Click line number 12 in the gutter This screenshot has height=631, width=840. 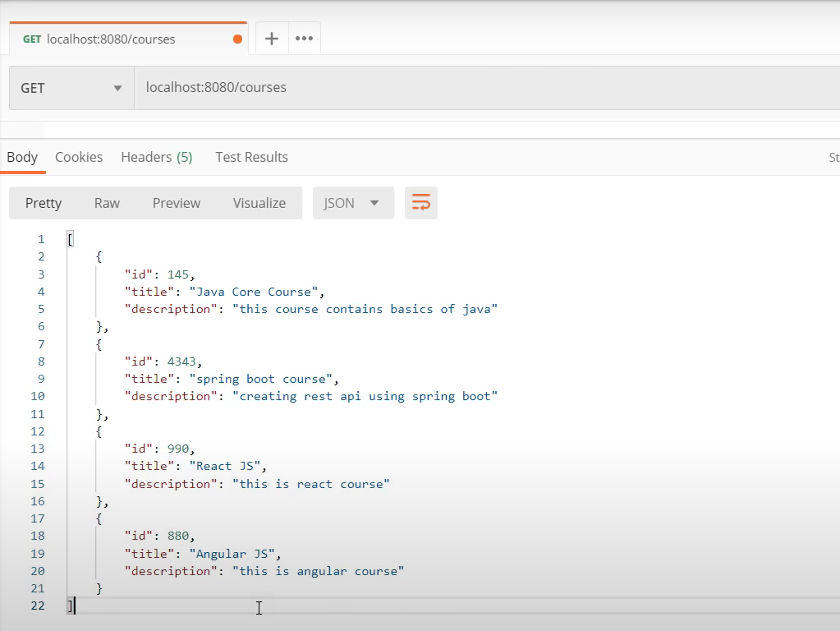coord(38,431)
